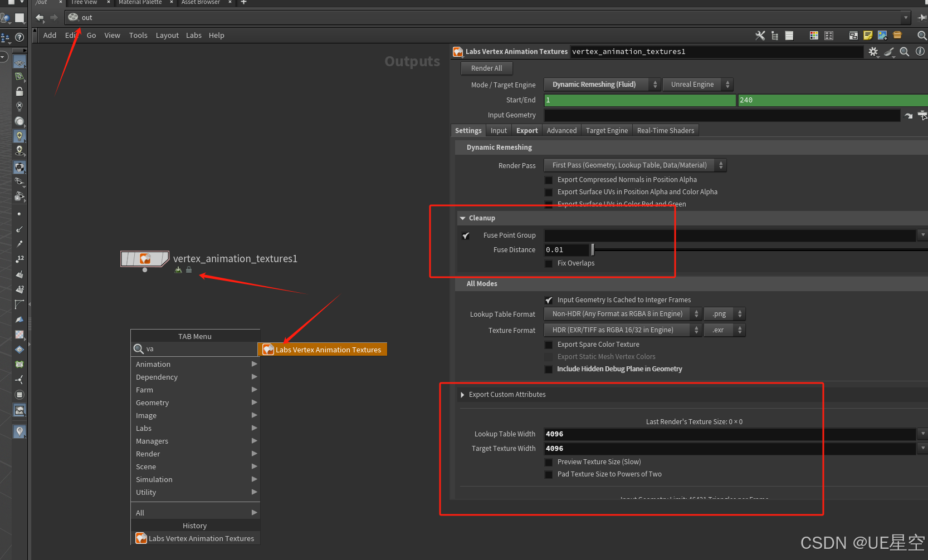This screenshot has height=560, width=928.
Task: Enable Fix Overlaps checkbox
Action: 549,263
